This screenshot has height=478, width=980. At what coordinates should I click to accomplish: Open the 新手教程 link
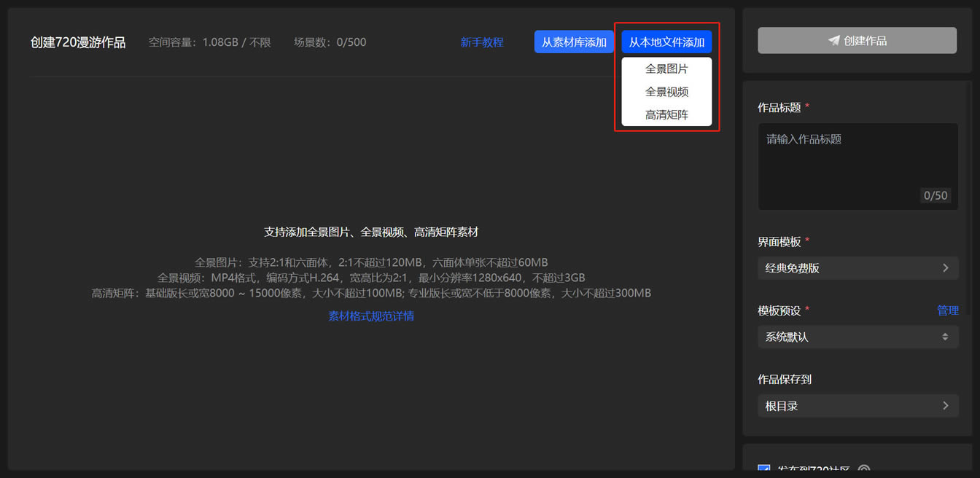(x=482, y=42)
